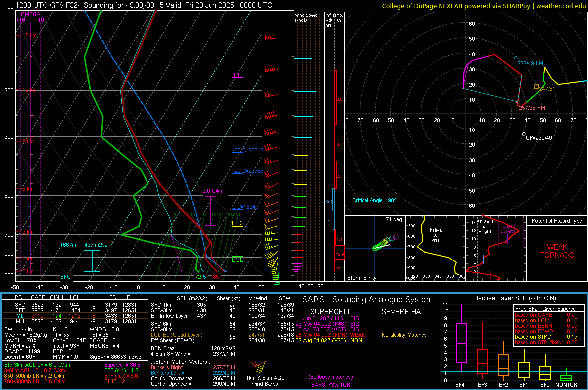Select the MU parcel row in the table

pos(75,321)
